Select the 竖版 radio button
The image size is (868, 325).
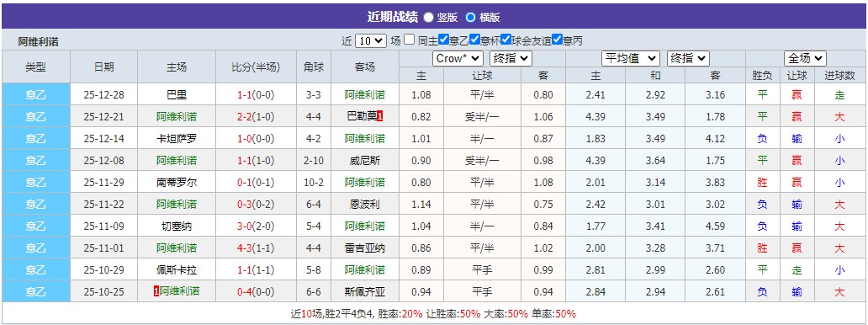(428, 17)
